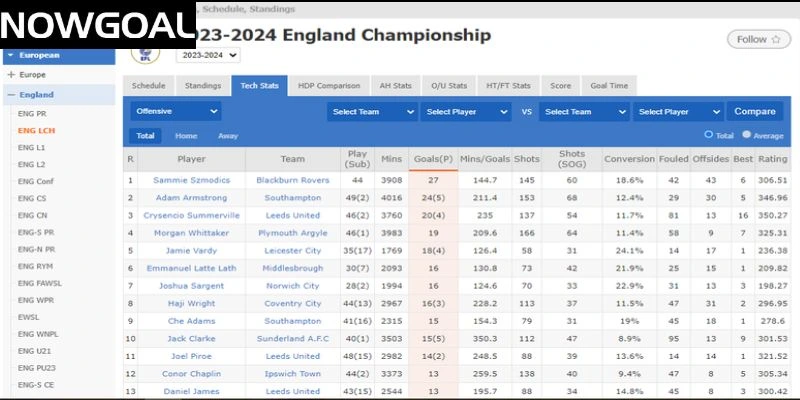Click the NOWGOAL logo

click(95, 25)
